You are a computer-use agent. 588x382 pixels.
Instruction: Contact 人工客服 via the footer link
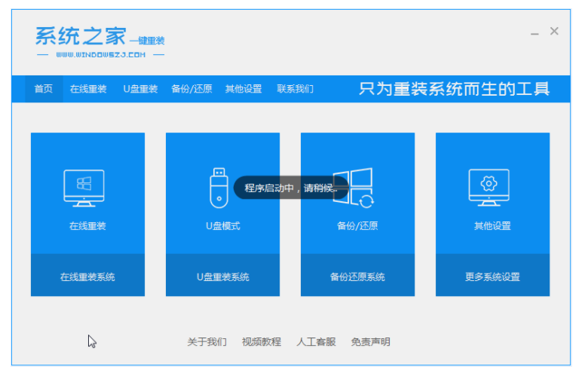pyautogui.click(x=316, y=342)
